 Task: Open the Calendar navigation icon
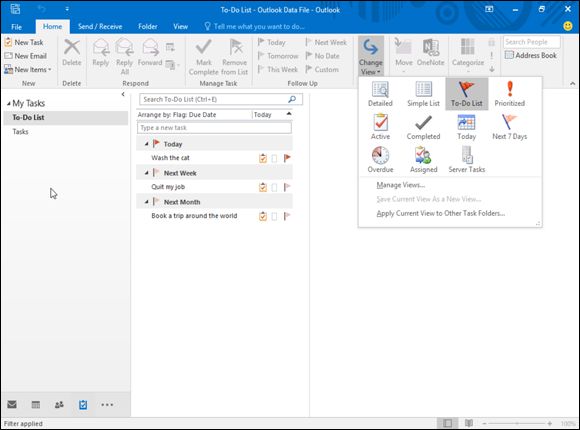pyautogui.click(x=36, y=404)
